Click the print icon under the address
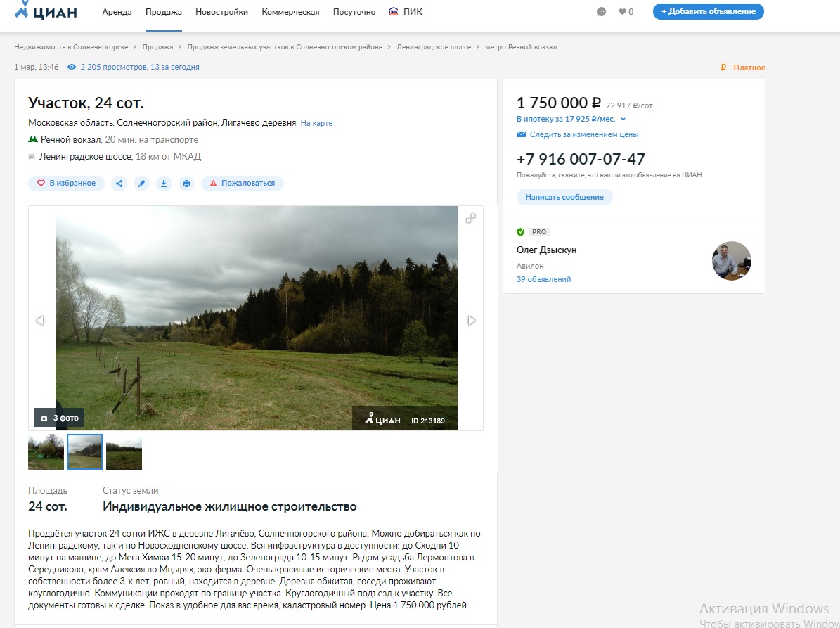 point(186,184)
